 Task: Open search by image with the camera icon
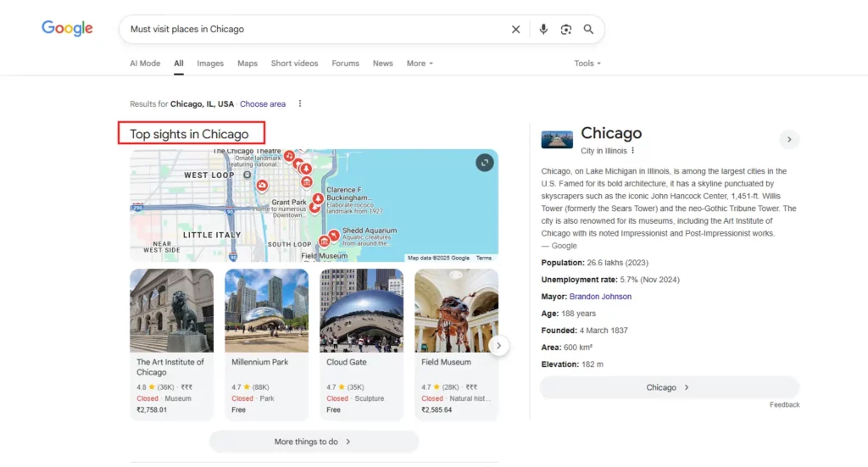click(565, 30)
